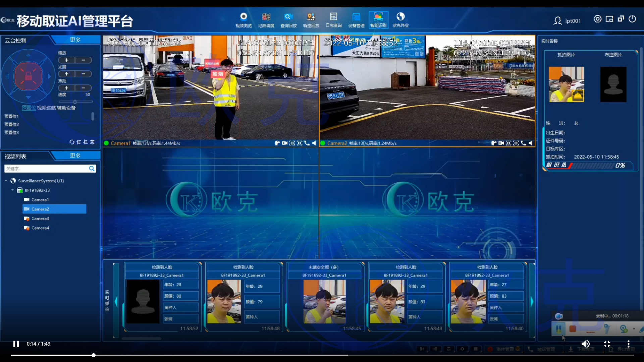Select Camera4 in the video list
The width and height of the screenshot is (644, 362).
[x=40, y=228]
